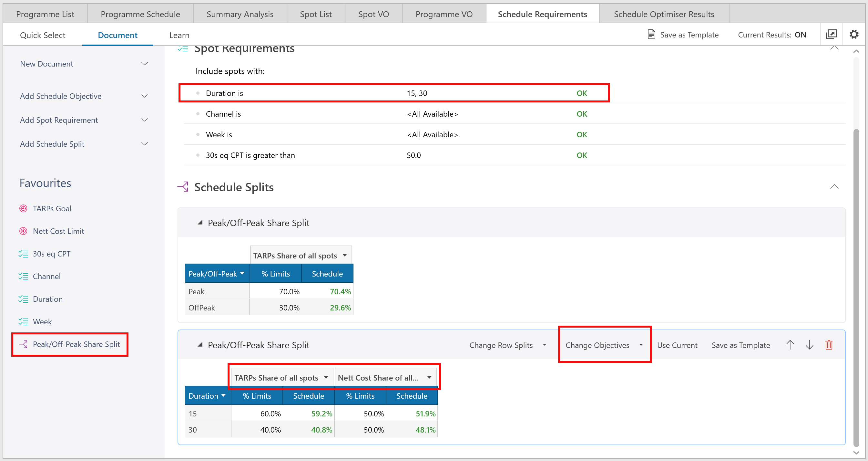Move split down with down arrow
The width and height of the screenshot is (868, 461).
click(x=809, y=345)
